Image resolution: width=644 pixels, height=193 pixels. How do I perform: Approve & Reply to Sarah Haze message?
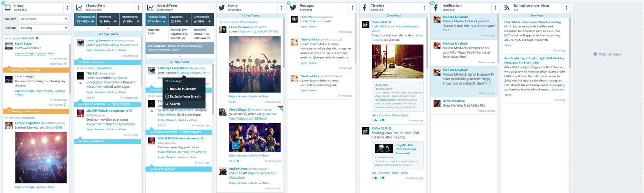pyautogui.click(x=25, y=53)
